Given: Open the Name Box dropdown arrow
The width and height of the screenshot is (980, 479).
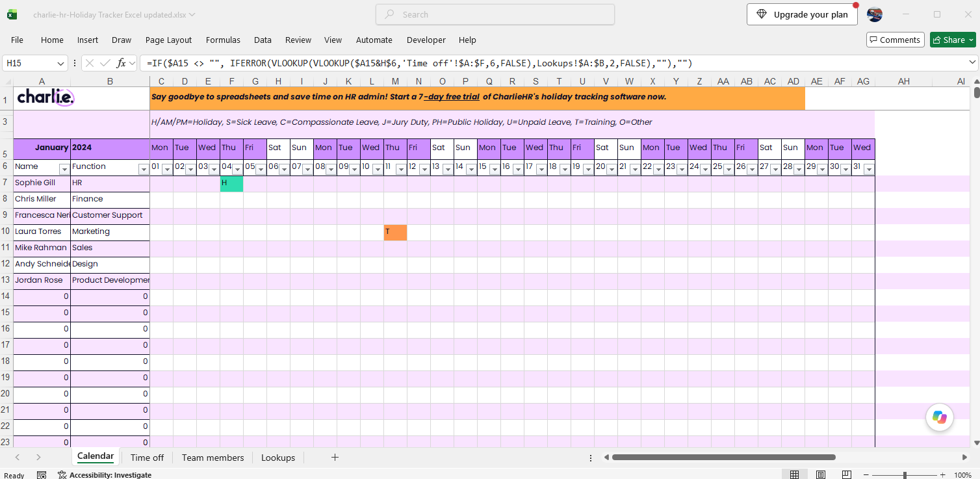Looking at the screenshot, I should (x=60, y=63).
